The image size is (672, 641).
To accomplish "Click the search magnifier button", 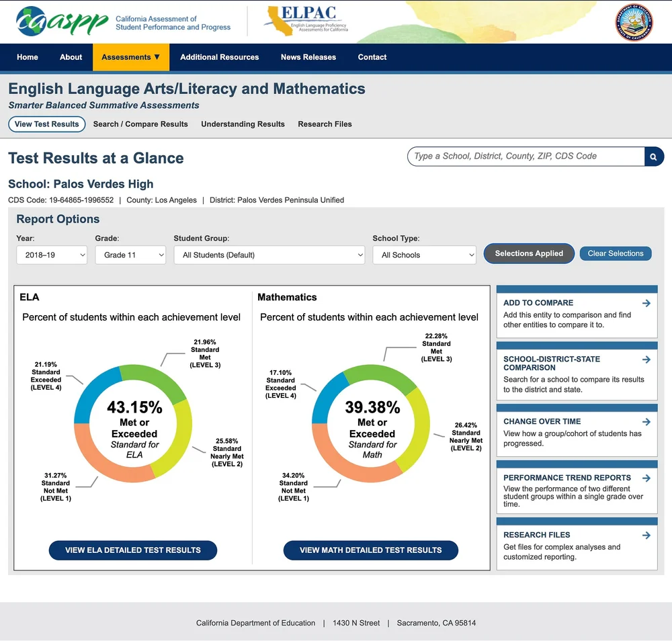I will coord(654,157).
